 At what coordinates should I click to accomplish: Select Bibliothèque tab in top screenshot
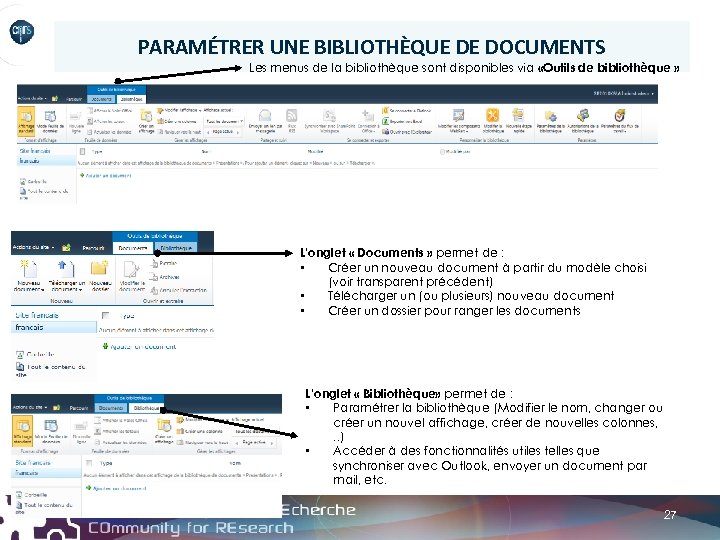point(131,98)
